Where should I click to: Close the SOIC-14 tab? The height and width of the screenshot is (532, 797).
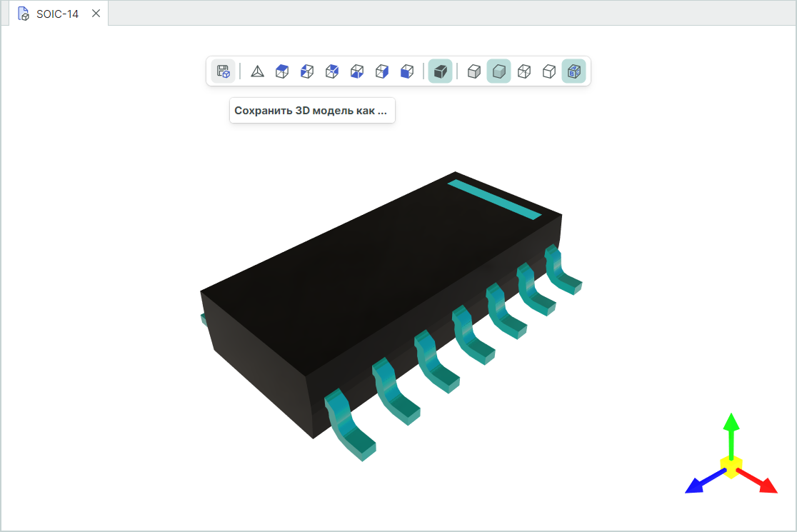[96, 14]
